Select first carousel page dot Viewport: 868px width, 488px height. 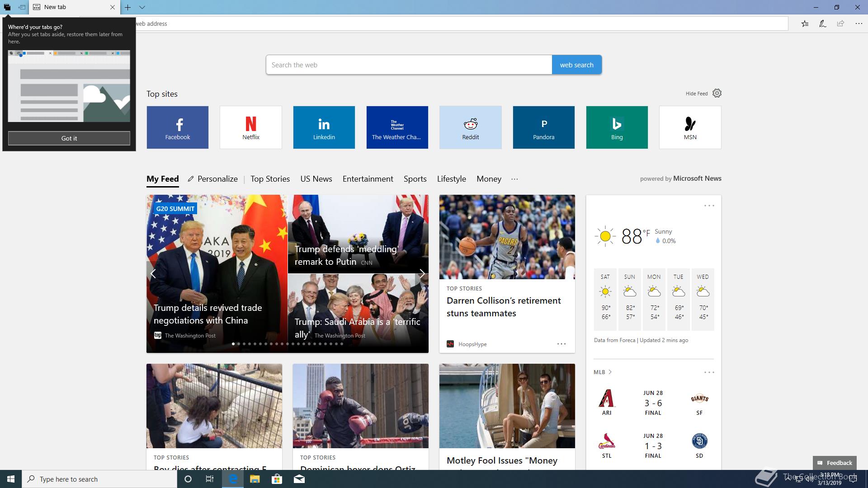click(x=233, y=344)
